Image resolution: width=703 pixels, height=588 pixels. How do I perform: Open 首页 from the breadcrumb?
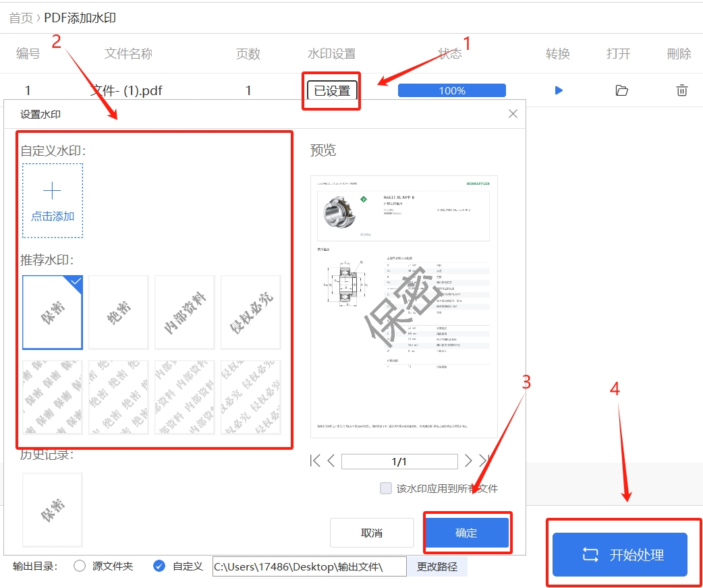click(x=18, y=18)
